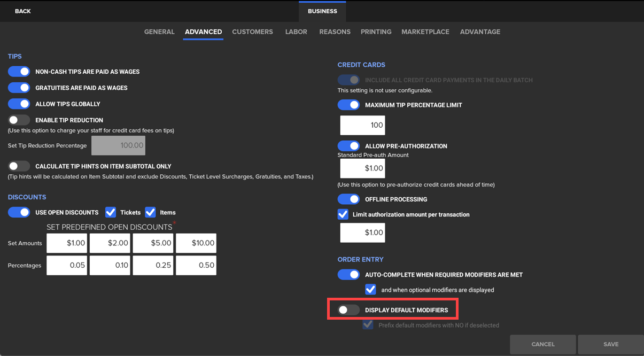The height and width of the screenshot is (356, 644).
Task: Uncheck the Tickets discount checkbox
Action: point(111,212)
